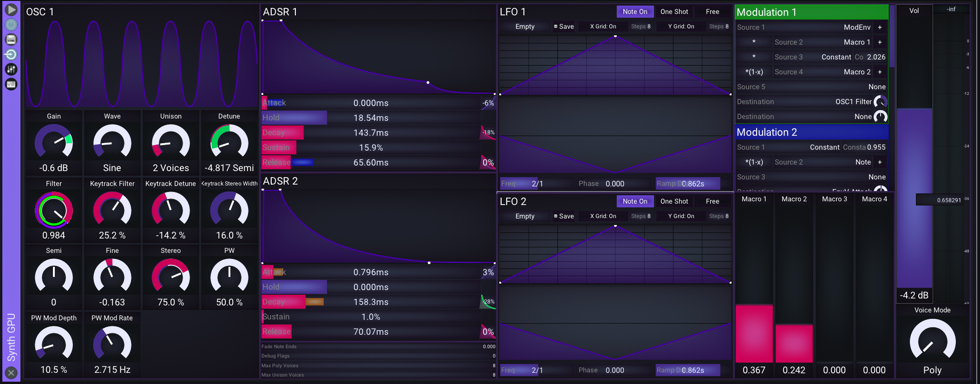980x384 pixels.
Task: Click the None destination amount knob in Modulation 1
Action: [x=881, y=117]
